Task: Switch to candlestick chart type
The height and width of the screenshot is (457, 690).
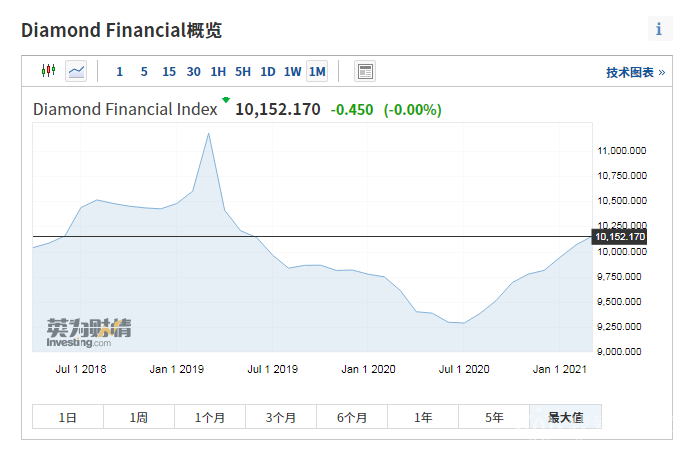Action: pyautogui.click(x=48, y=71)
